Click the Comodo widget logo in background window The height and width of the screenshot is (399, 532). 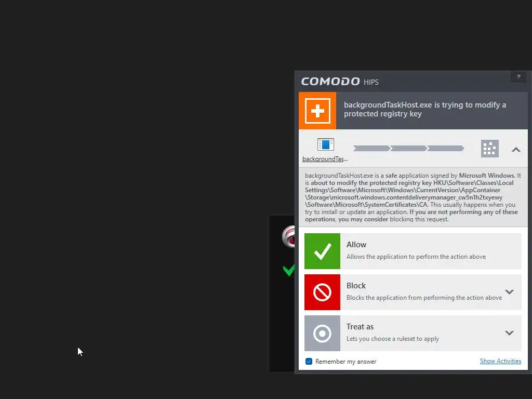pyautogui.click(x=288, y=236)
